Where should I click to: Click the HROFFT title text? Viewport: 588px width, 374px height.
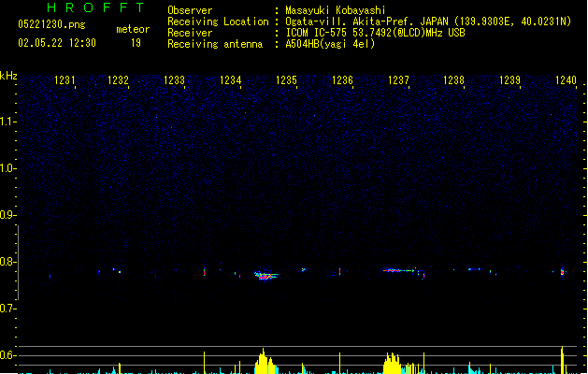coord(95,7)
